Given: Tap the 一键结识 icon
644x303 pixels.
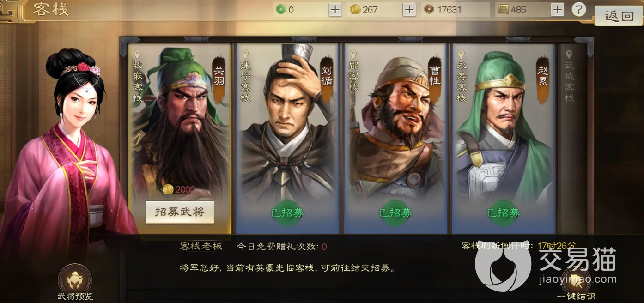Looking at the screenshot, I should click(576, 279).
